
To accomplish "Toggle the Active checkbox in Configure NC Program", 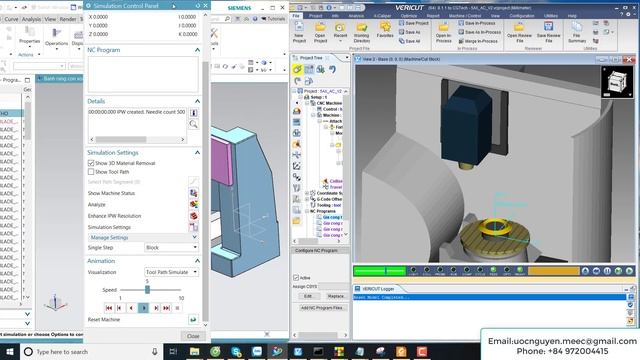I will [296, 278].
